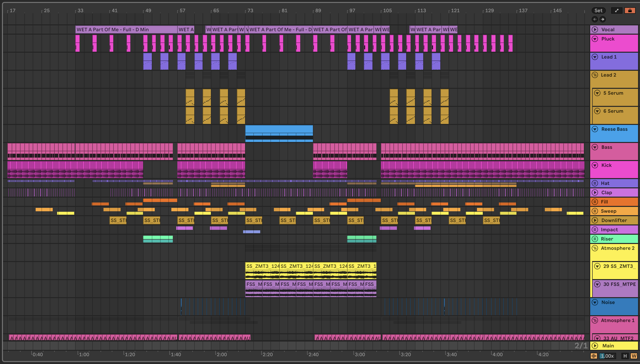Click the Lead 2 group track icon
This screenshot has height=364, width=640.
tap(595, 75)
